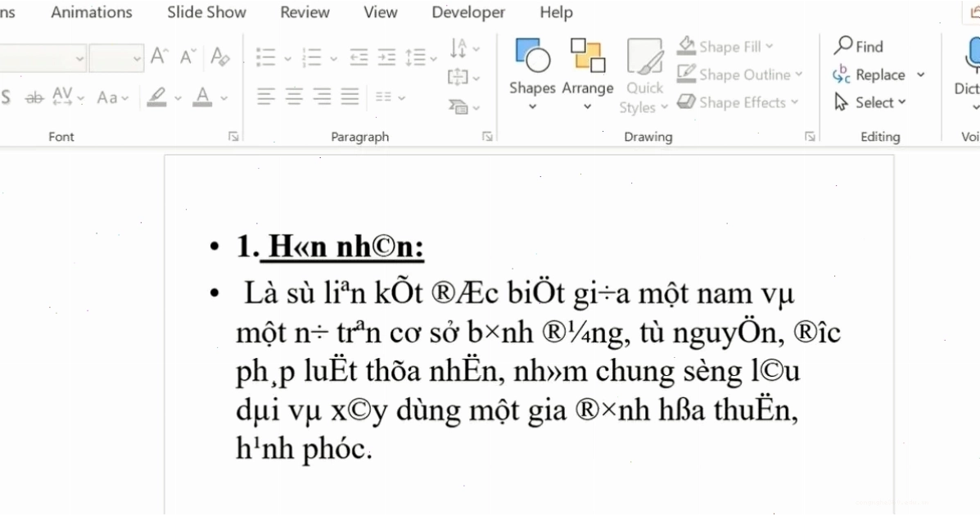
Task: Open the Developer tab
Action: (468, 12)
